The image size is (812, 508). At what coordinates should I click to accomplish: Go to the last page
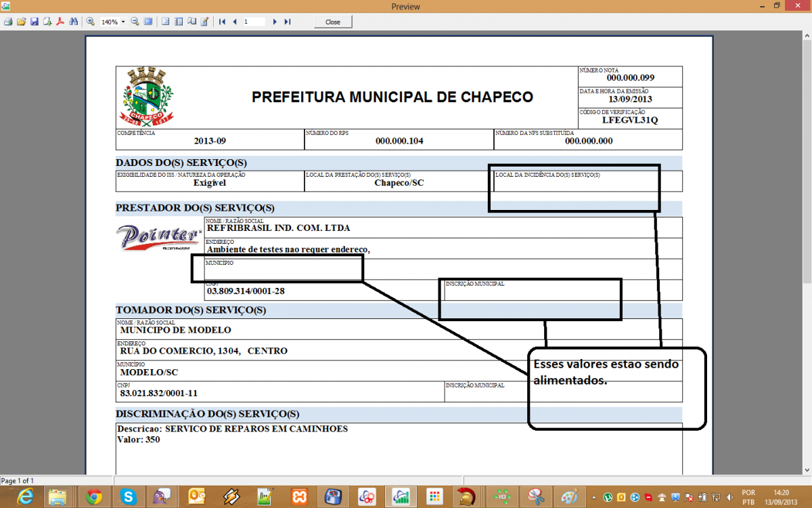(288, 22)
